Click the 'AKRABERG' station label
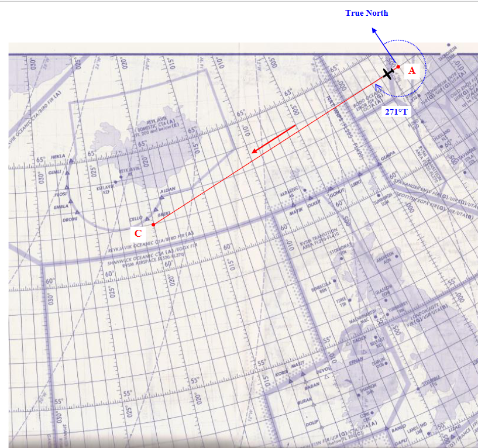This screenshot has height=448, width=478. click(288, 191)
